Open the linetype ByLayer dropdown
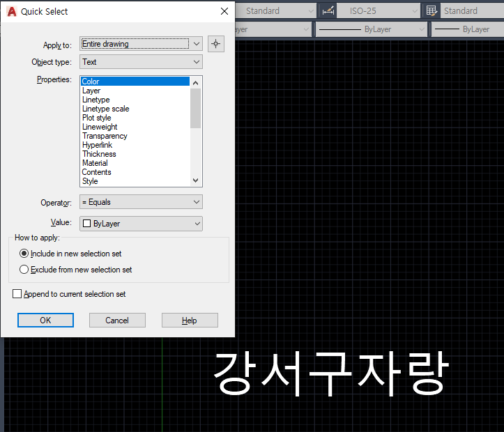Viewport: 504px width, 432px height. point(372,29)
